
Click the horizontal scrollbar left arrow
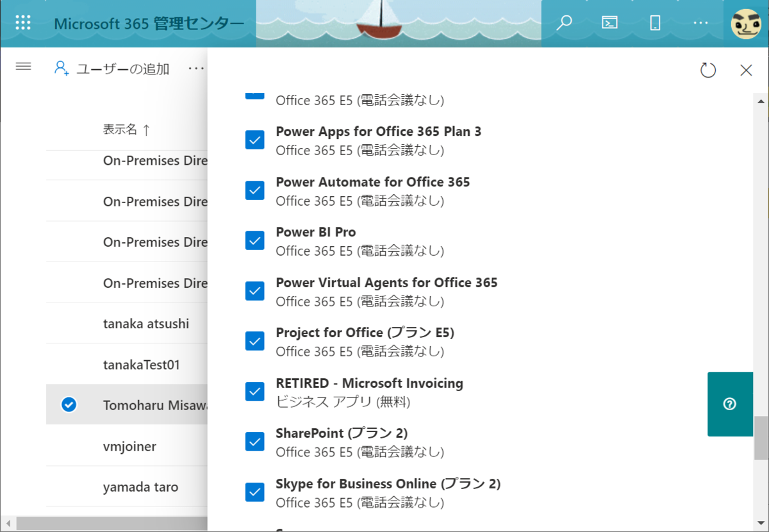click(x=8, y=524)
